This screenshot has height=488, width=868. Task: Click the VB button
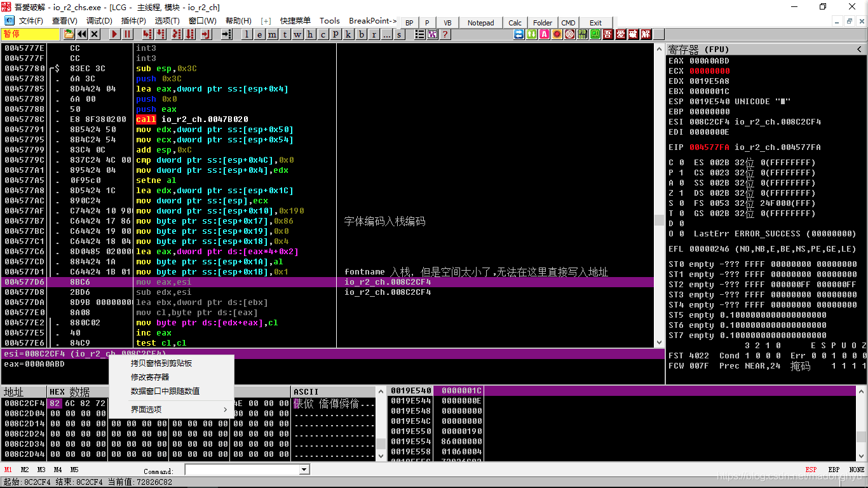[447, 23]
